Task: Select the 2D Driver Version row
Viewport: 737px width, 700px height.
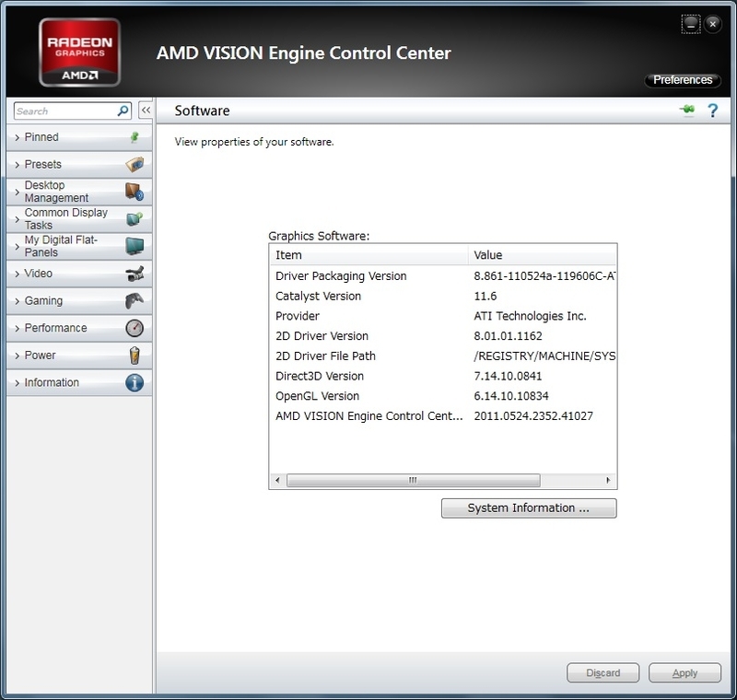Action: pyautogui.click(x=443, y=336)
